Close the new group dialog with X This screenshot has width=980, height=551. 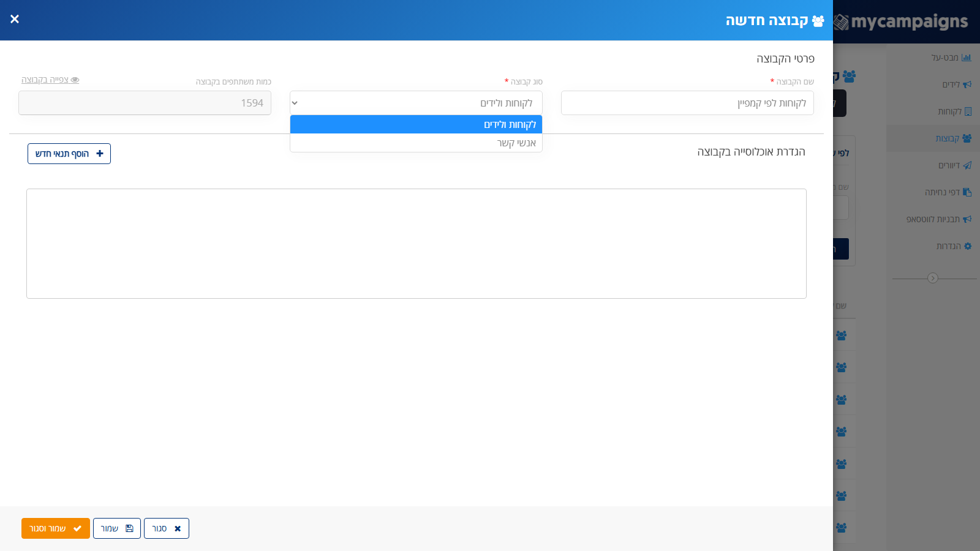[x=15, y=19]
